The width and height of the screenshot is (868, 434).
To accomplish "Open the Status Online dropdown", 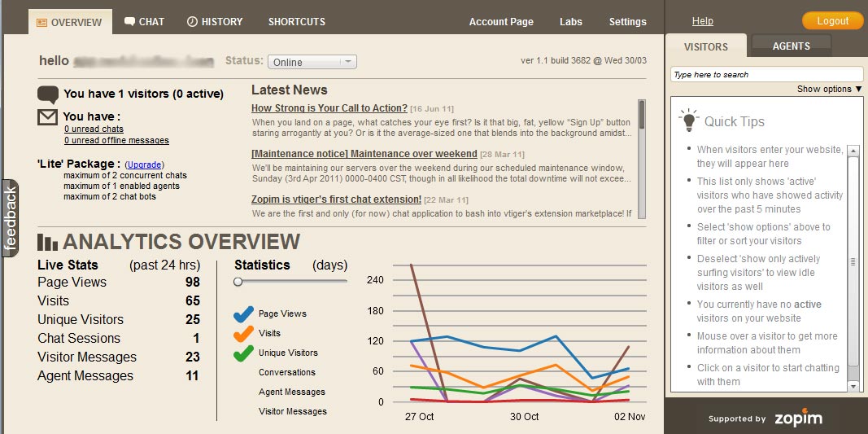I will pos(312,62).
